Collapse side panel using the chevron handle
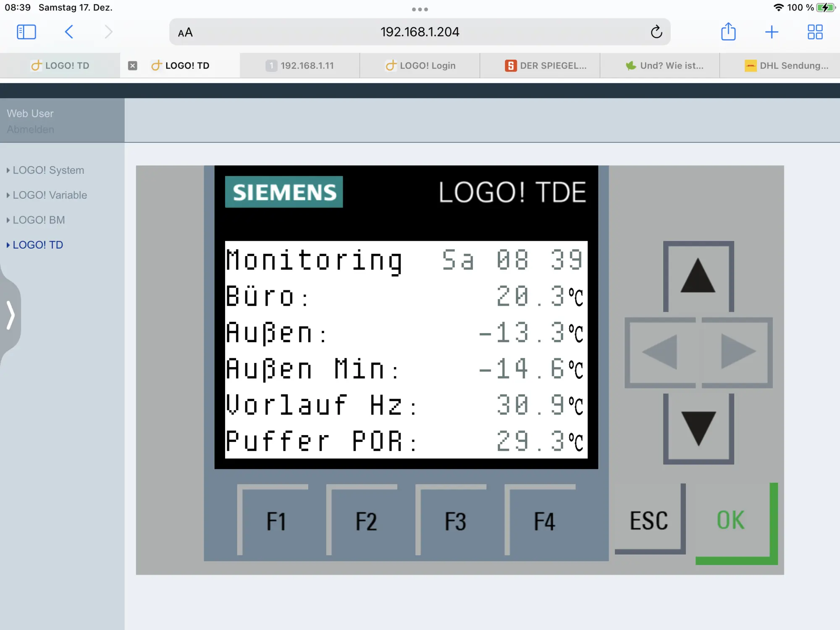The width and height of the screenshot is (840, 630). click(x=10, y=315)
